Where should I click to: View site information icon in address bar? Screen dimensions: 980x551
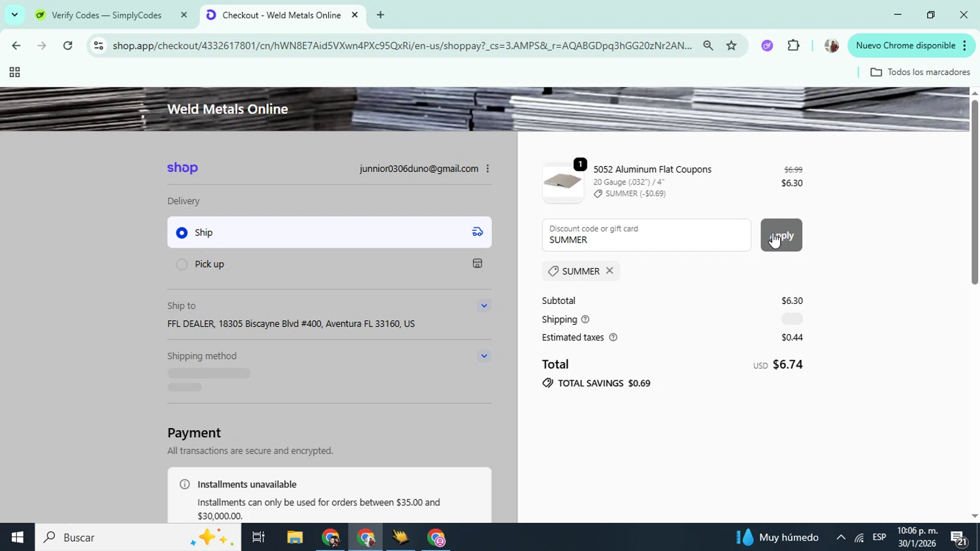98,46
